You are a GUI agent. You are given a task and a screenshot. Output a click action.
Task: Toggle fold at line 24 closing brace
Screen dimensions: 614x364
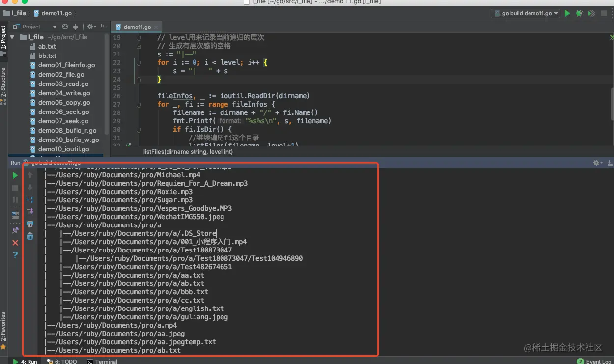coord(139,79)
